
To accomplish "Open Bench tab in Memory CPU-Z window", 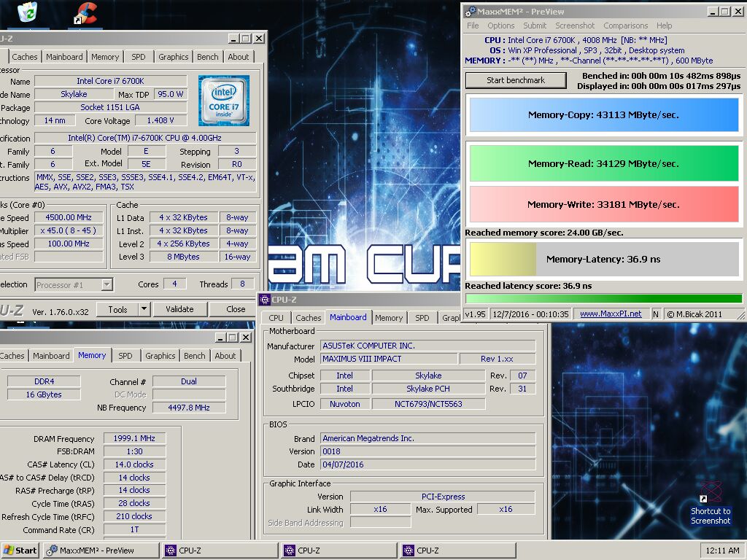I will [194, 356].
